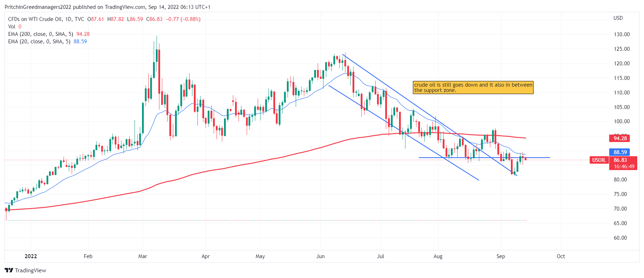Click the 65.00 price axis label

(620, 223)
